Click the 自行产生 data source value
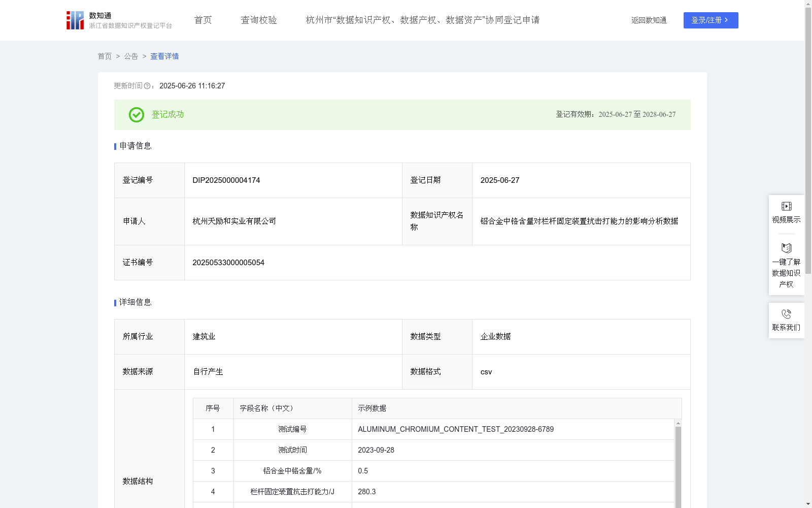Image resolution: width=812 pixels, height=508 pixels. tap(208, 372)
